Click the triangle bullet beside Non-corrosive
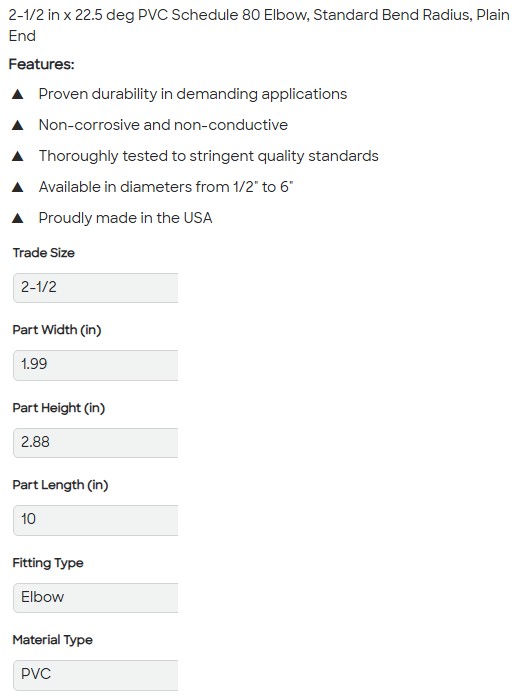This screenshot has height=694, width=515. pos(18,125)
